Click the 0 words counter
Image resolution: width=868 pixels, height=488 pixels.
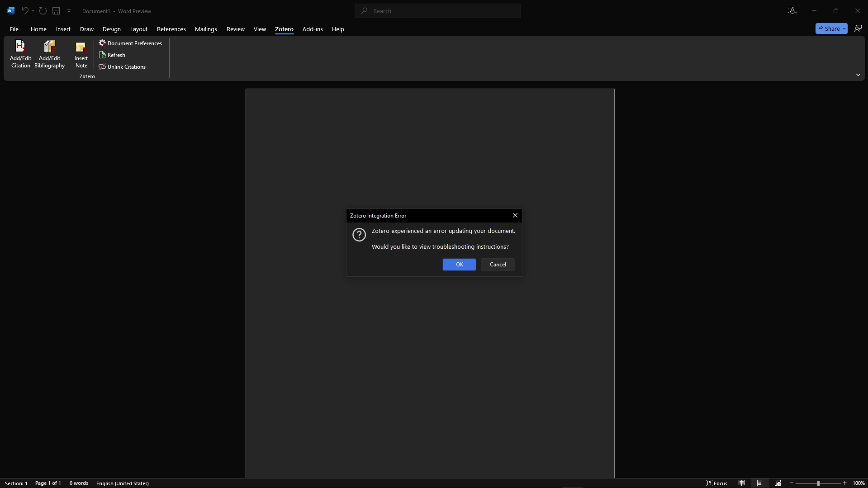[x=79, y=483]
